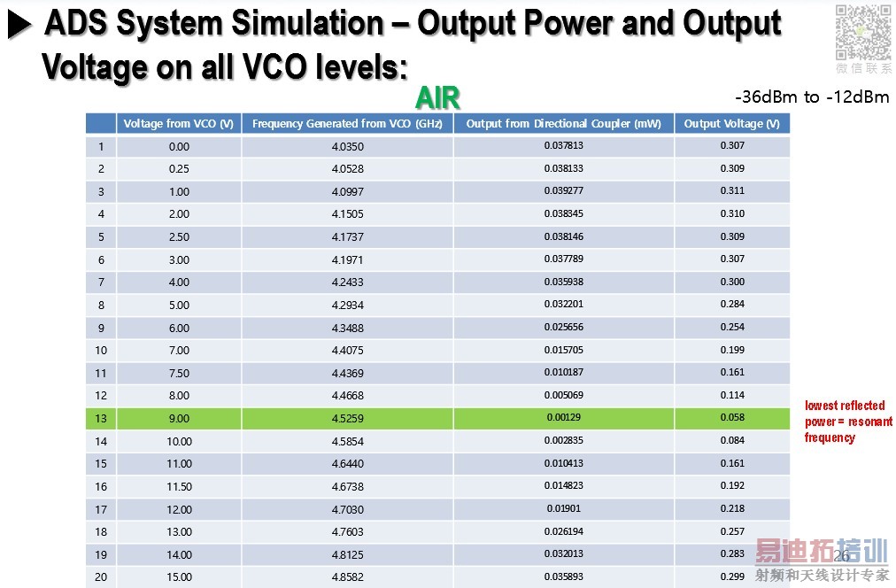The image size is (896, 588).
Task: Click coupler output value 0.010187
Action: [563, 372]
